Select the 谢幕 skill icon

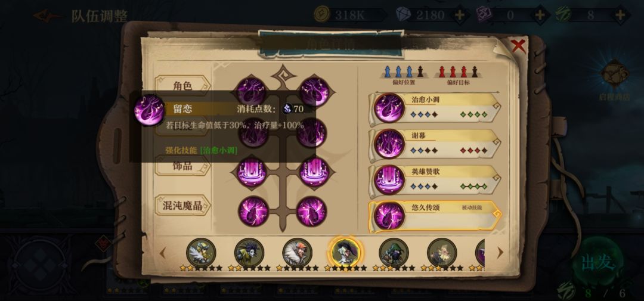click(389, 144)
